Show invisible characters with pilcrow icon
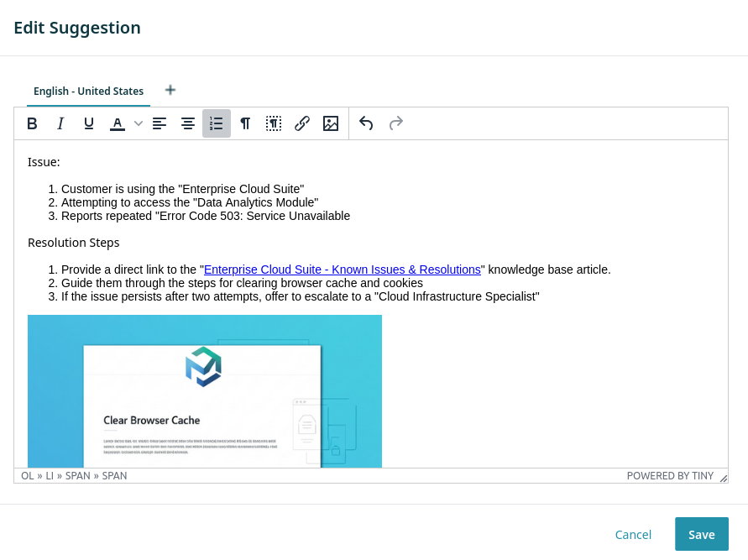Viewport: 748px width, 560px height. [x=245, y=123]
